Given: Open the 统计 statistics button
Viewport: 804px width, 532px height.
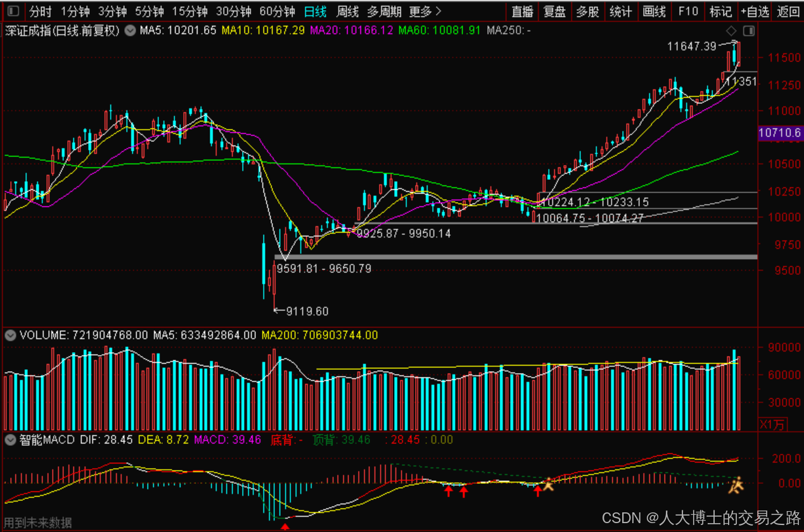Looking at the screenshot, I should coord(620,11).
